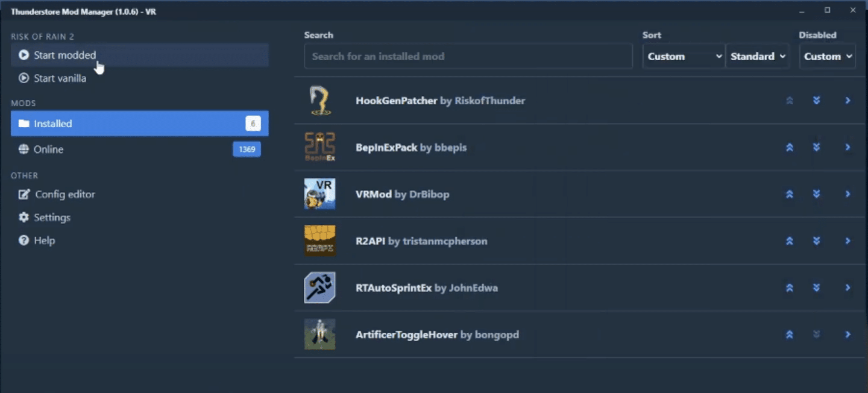868x393 pixels.
Task: Launch the game with Start vanilla
Action: pyautogui.click(x=140, y=78)
